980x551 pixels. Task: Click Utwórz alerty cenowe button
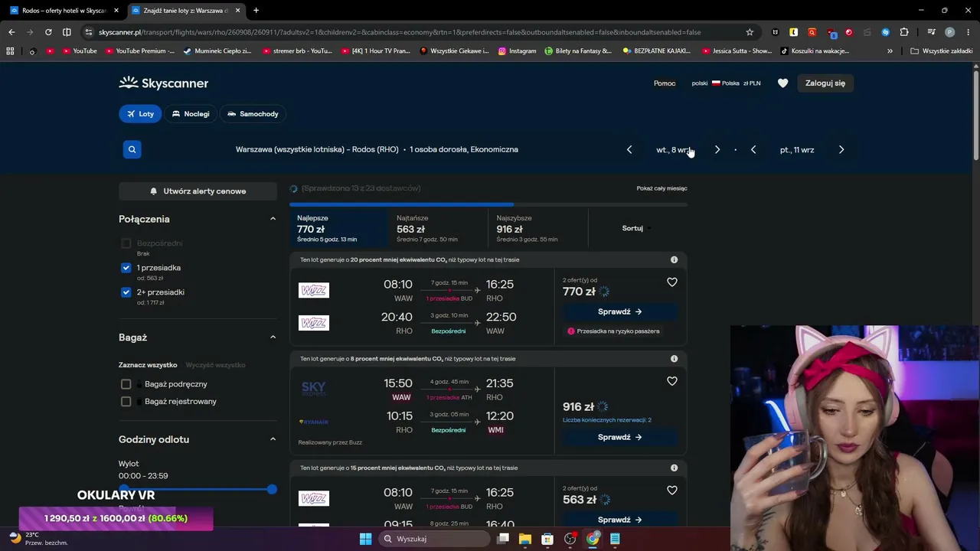[x=198, y=191]
